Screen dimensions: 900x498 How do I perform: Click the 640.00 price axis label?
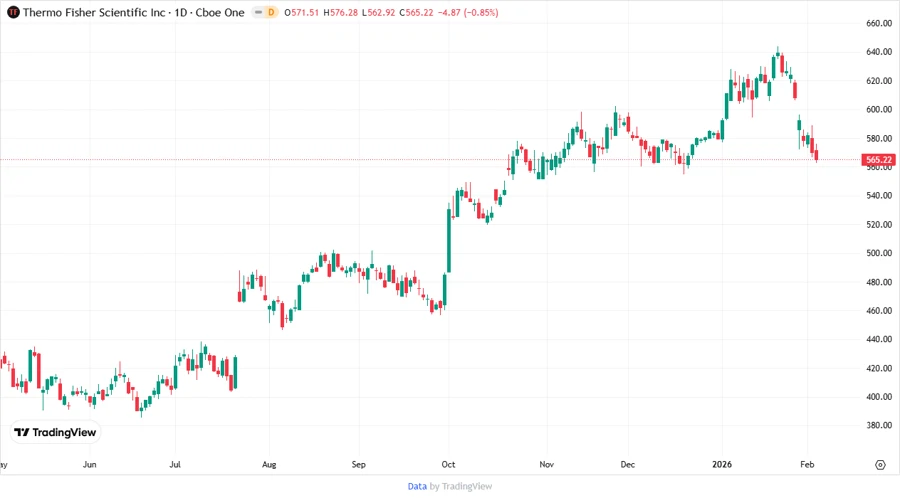coord(879,52)
